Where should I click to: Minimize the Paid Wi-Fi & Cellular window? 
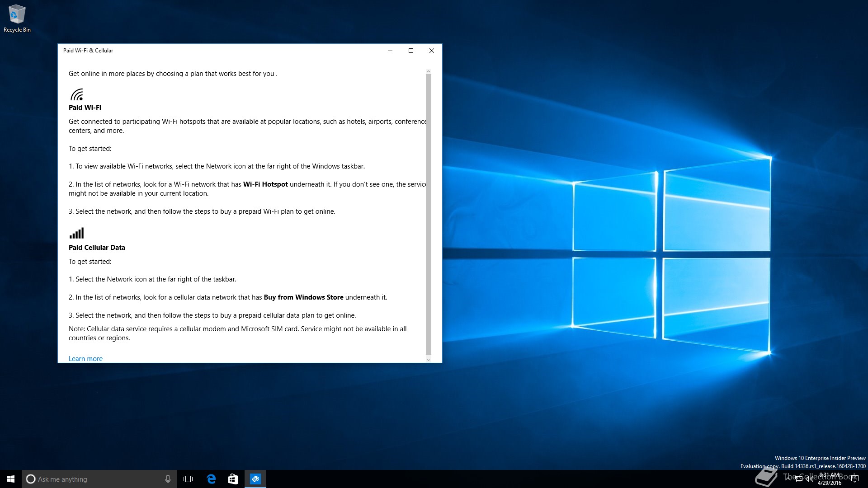[390, 51]
